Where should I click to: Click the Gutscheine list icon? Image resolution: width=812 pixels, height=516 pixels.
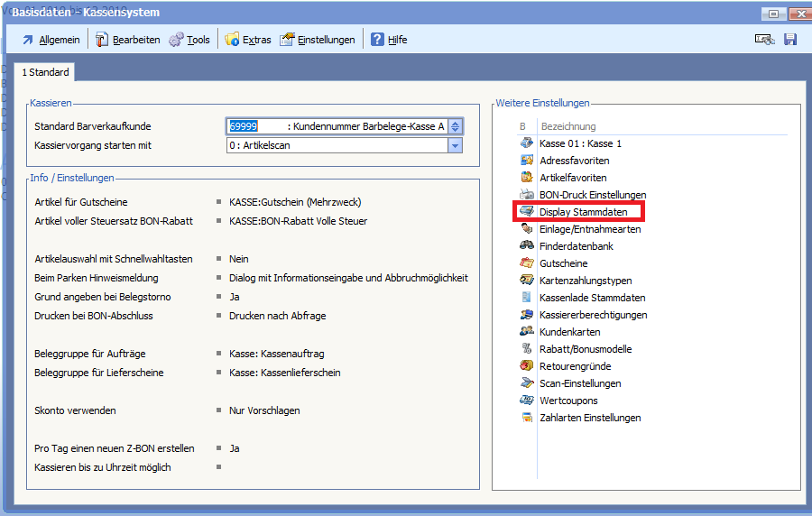point(526,263)
